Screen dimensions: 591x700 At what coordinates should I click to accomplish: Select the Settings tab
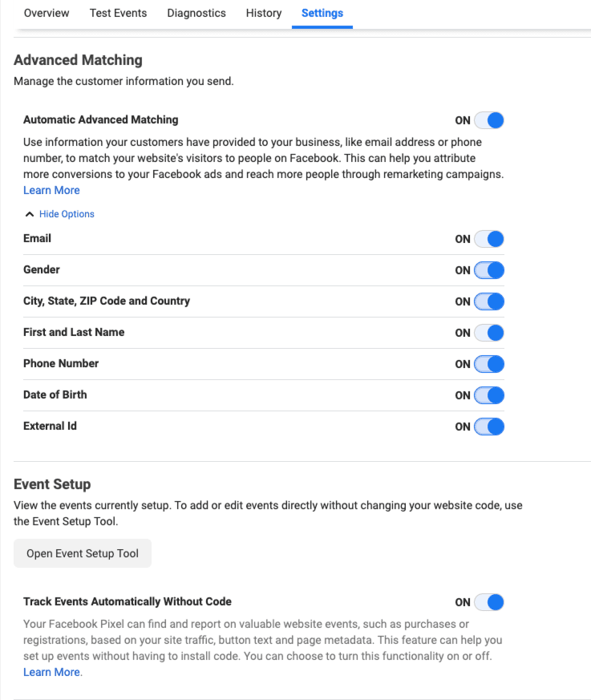tap(322, 13)
